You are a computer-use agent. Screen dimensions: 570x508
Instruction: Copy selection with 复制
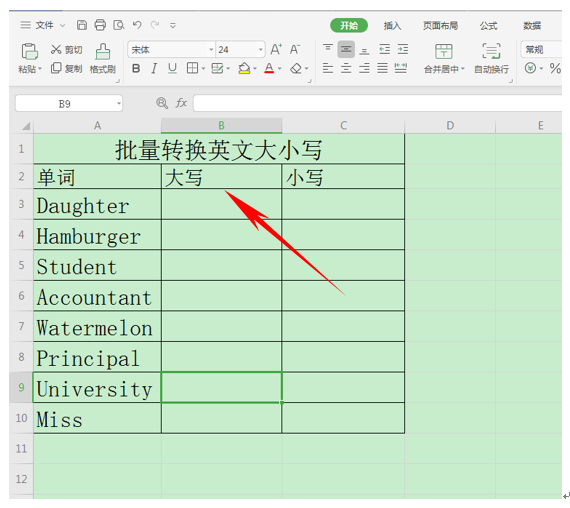coord(67,68)
